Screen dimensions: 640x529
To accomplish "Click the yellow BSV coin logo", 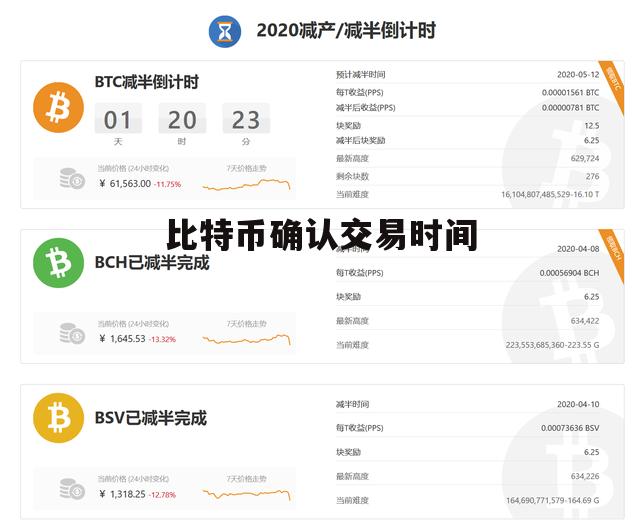I will coord(58,418).
